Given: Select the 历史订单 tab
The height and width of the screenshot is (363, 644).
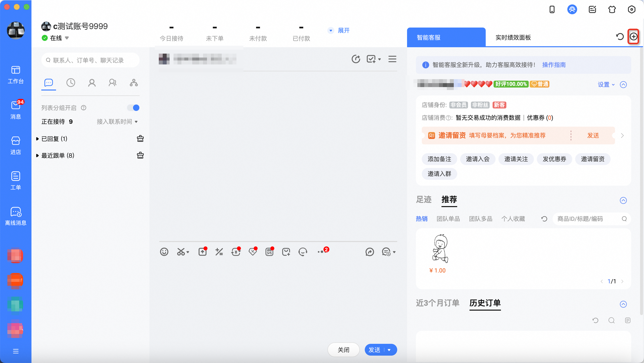Looking at the screenshot, I should 485,303.
